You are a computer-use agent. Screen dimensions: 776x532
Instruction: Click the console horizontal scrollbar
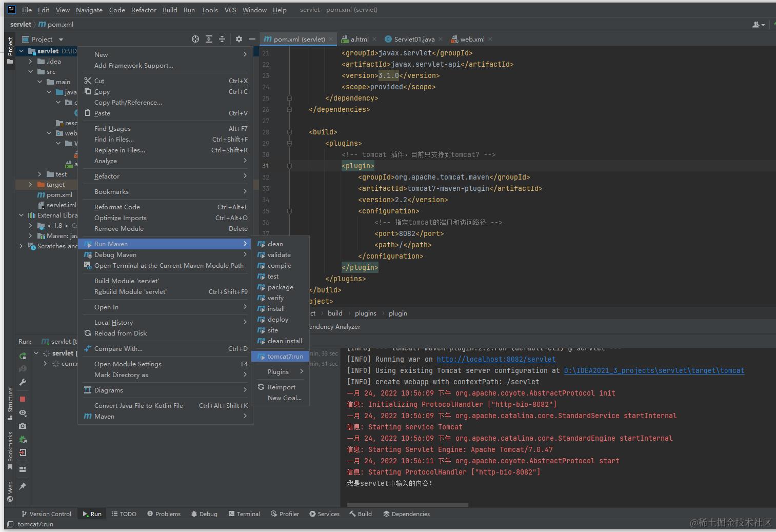[408, 505]
